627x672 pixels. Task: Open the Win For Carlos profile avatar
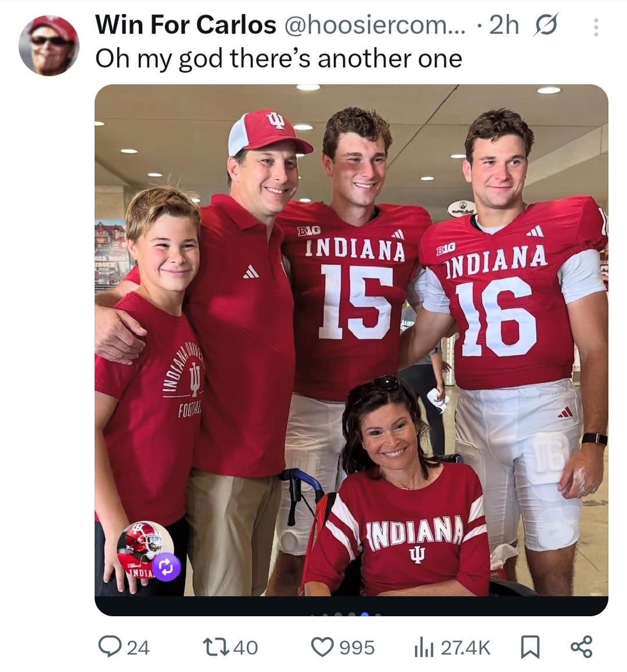click(49, 45)
